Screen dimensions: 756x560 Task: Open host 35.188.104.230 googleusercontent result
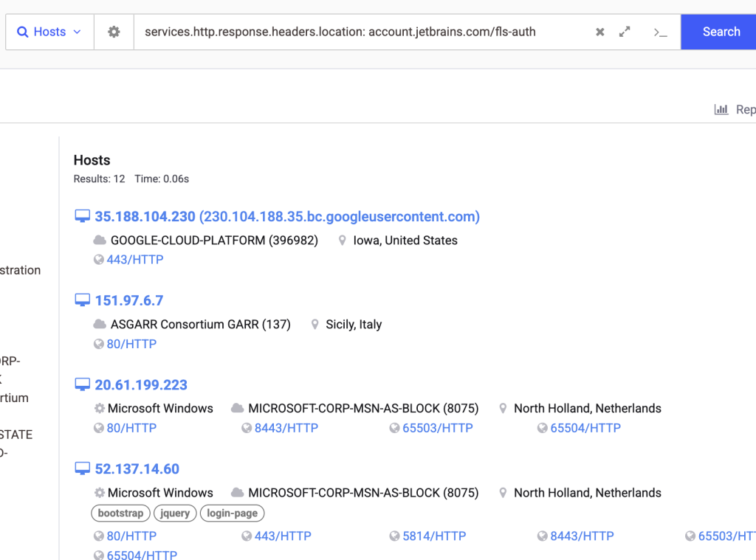[x=287, y=217]
